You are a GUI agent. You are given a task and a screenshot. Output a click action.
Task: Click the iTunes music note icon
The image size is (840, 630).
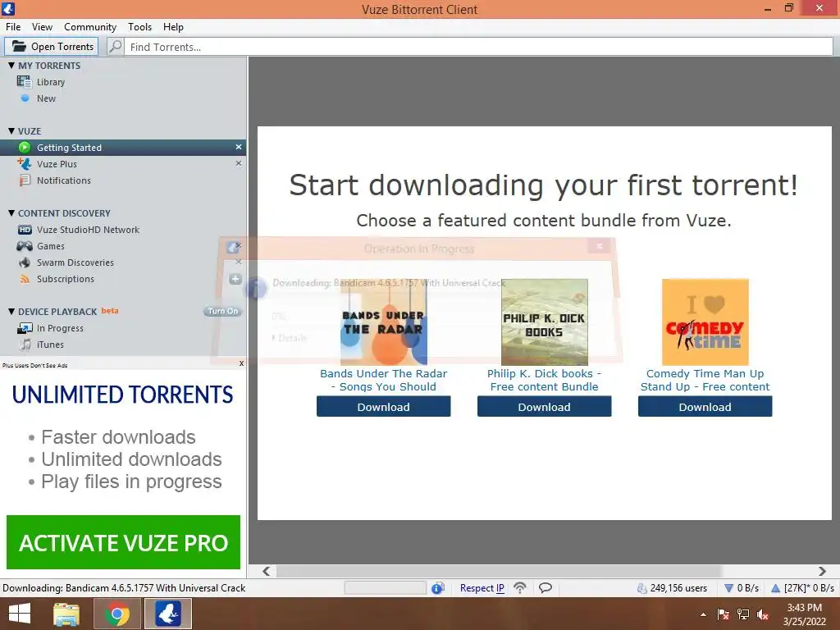point(25,345)
